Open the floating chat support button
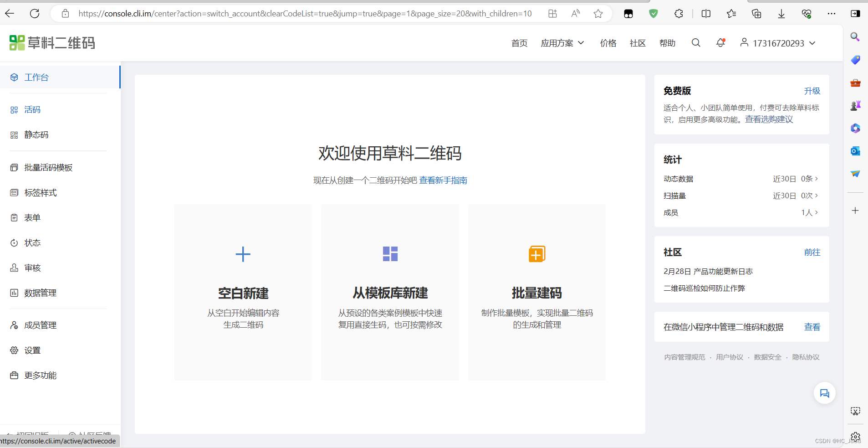Image resolution: width=868 pixels, height=448 pixels. (x=825, y=393)
